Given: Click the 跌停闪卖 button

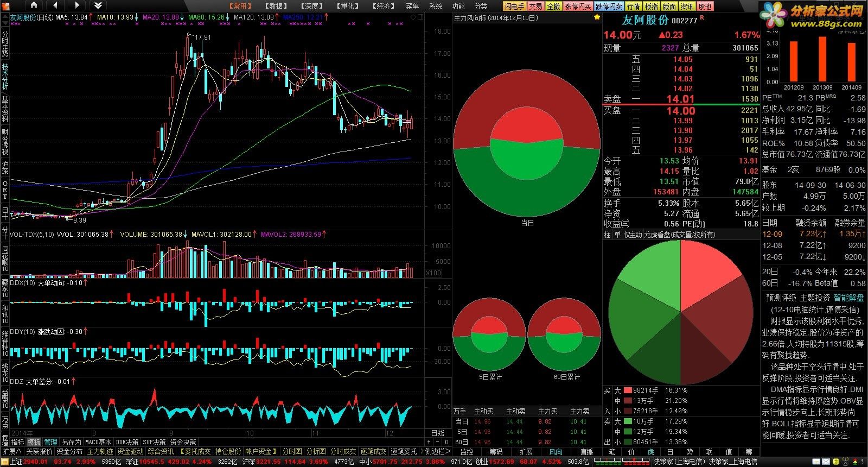Looking at the screenshot, I should [609, 7].
